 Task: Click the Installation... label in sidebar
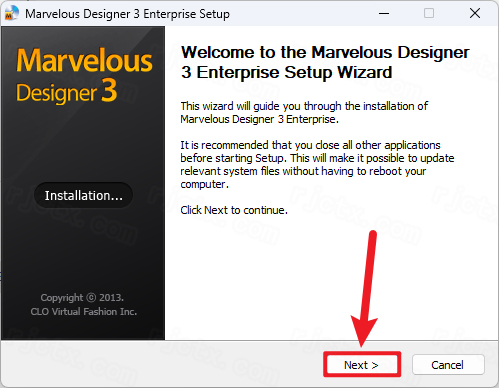tap(84, 195)
